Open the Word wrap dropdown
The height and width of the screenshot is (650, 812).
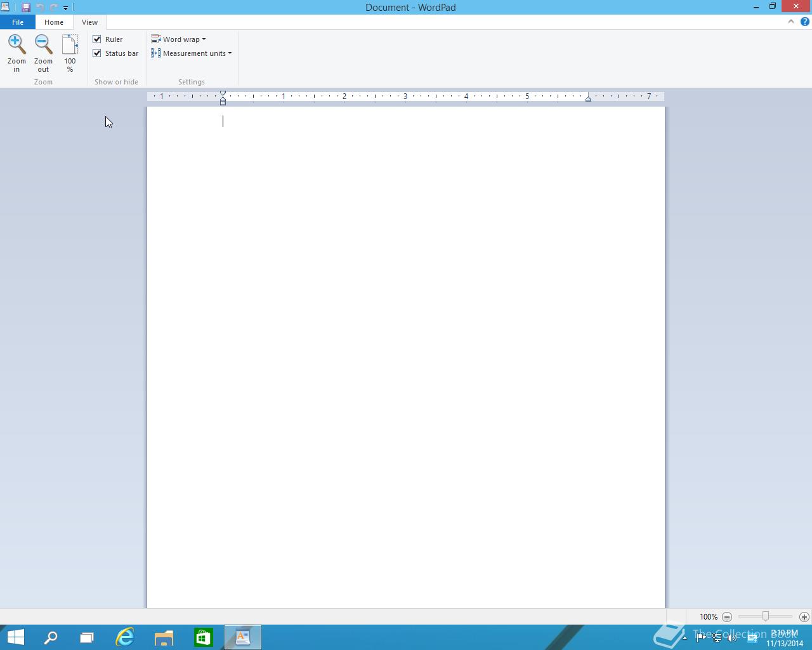(178, 39)
